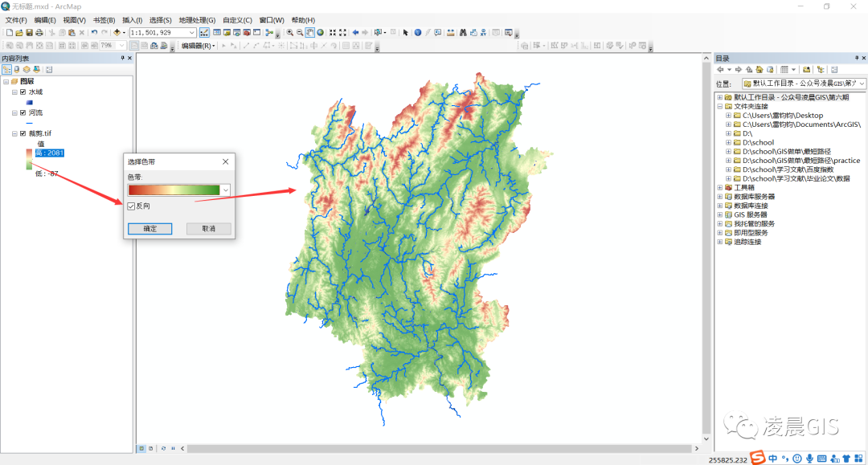Open HTML popup tool
This screenshot has width=868, height=465.
coord(438,33)
